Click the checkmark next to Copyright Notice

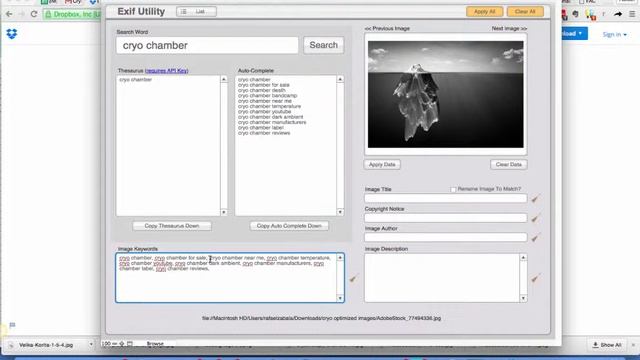pos(535,218)
